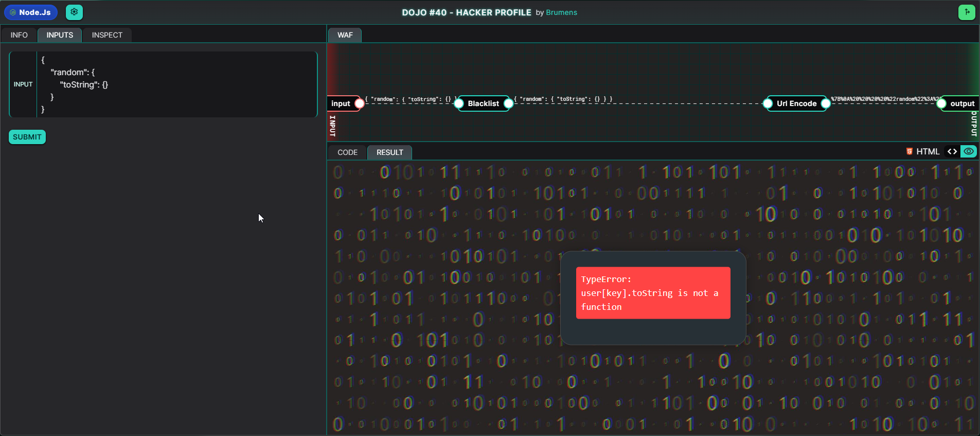Click the "toString": {} line in editor
Viewport: 980px width, 436px height.
point(84,84)
